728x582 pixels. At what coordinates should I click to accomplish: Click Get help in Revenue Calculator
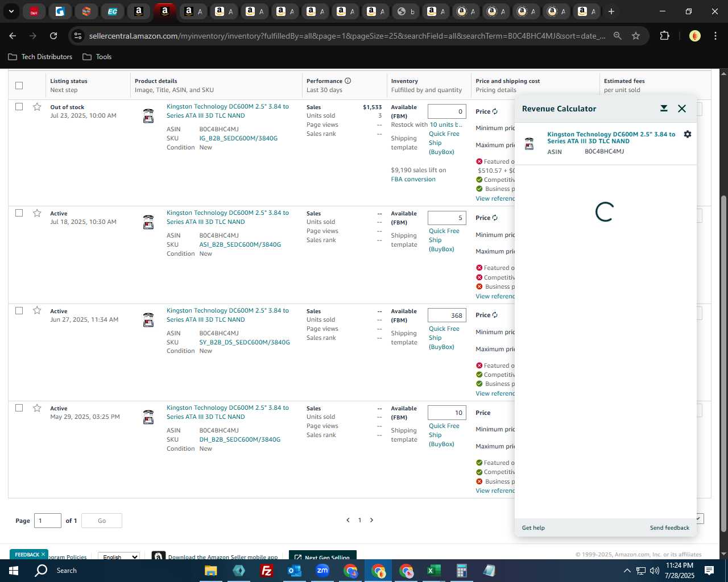(x=533, y=527)
